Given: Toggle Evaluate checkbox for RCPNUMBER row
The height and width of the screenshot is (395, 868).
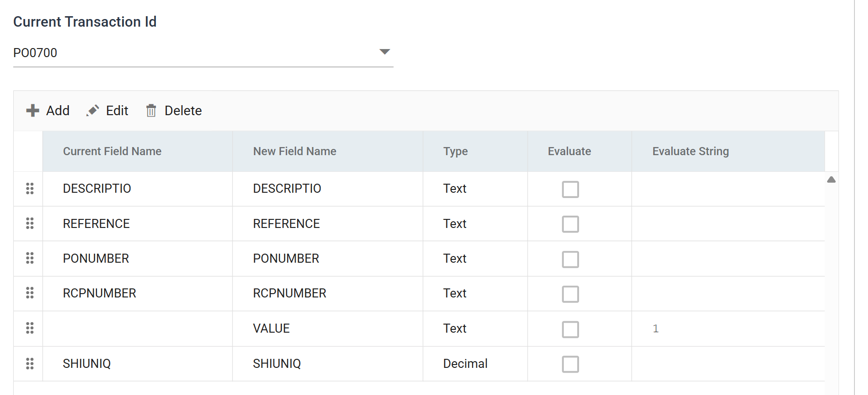Looking at the screenshot, I should (x=570, y=294).
